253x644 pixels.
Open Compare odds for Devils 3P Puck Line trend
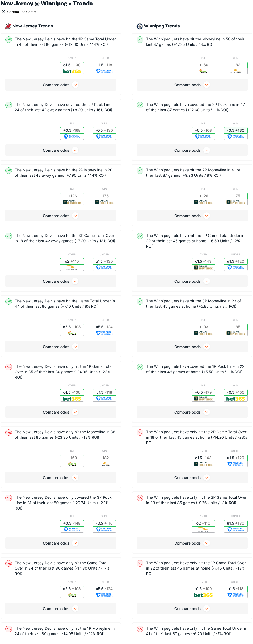pos(61,543)
